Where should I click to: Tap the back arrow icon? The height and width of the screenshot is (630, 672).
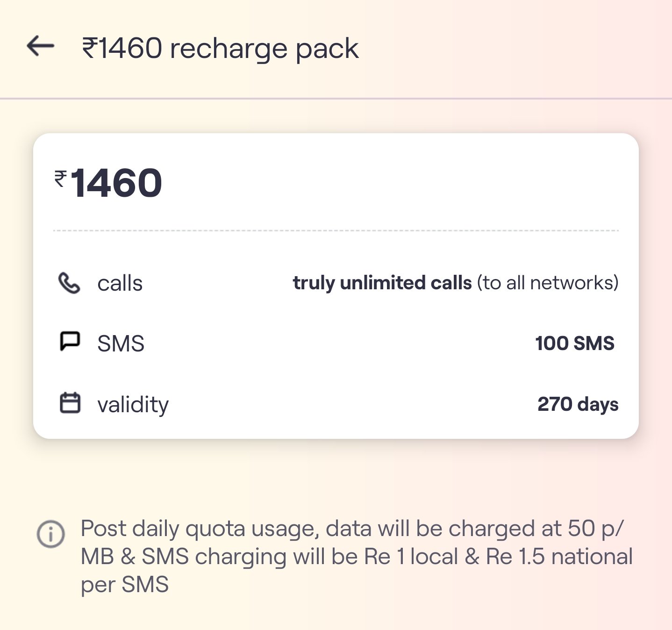[x=41, y=46]
